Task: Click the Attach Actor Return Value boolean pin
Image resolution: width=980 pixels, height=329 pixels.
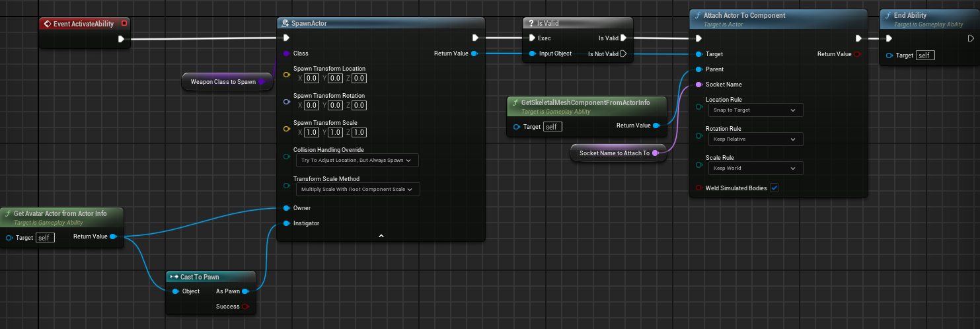Action: (x=857, y=54)
